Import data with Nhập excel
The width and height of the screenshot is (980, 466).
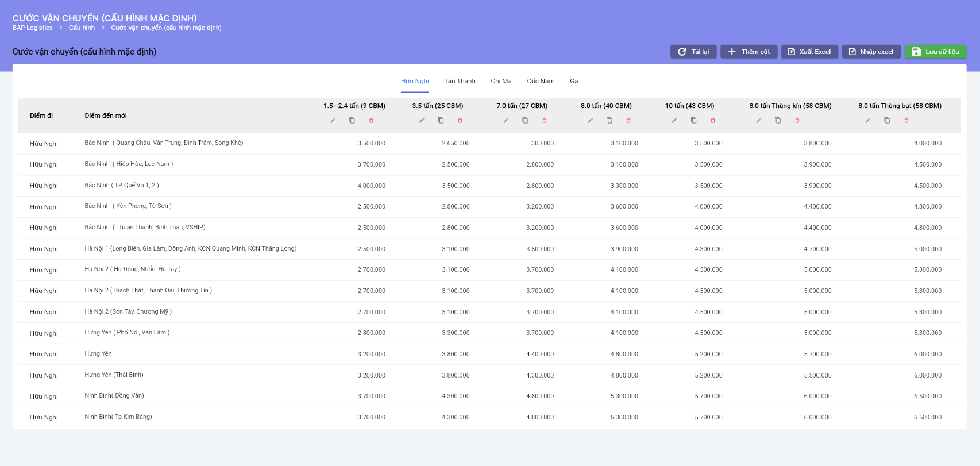pos(871,52)
